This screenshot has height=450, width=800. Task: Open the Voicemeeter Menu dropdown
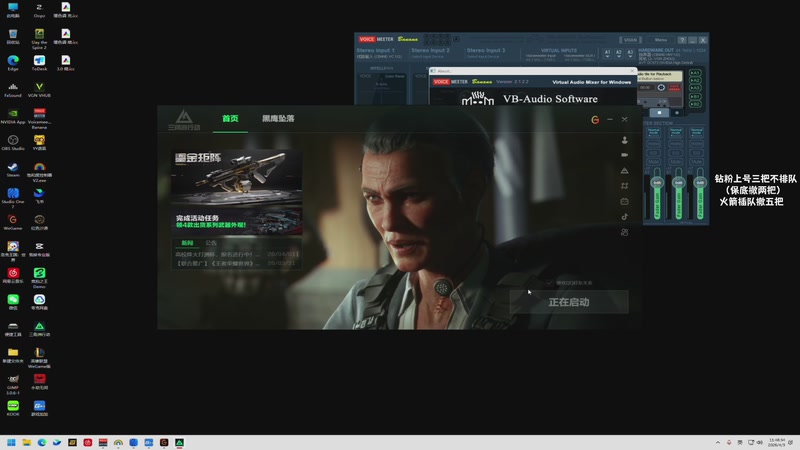click(x=661, y=40)
